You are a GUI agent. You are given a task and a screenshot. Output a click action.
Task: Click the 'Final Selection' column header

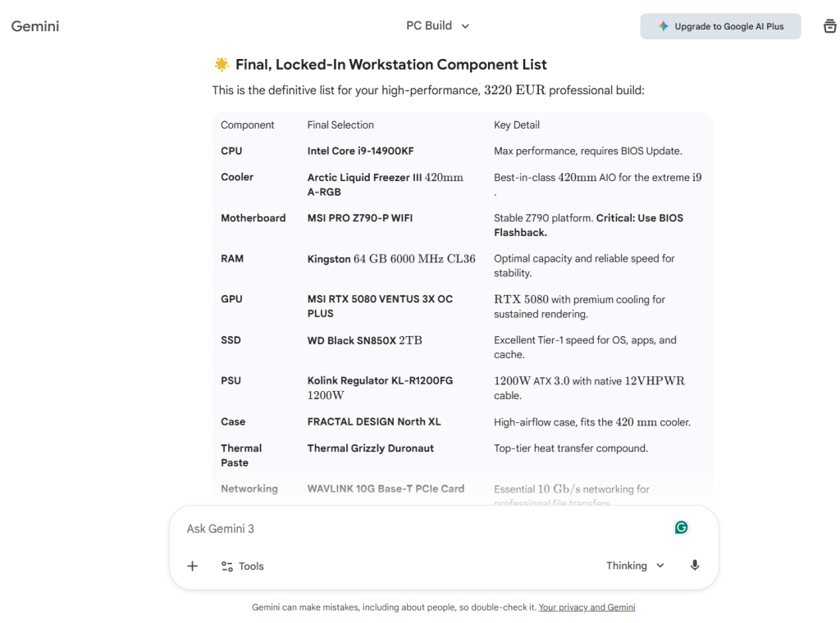tap(340, 125)
